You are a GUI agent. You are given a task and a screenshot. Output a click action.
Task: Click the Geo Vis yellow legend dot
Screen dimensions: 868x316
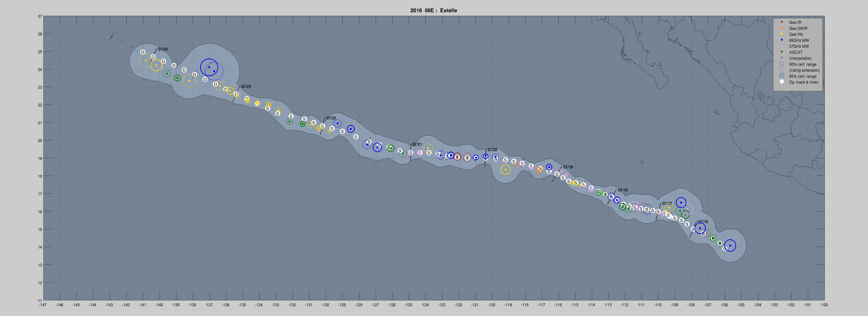click(x=781, y=34)
